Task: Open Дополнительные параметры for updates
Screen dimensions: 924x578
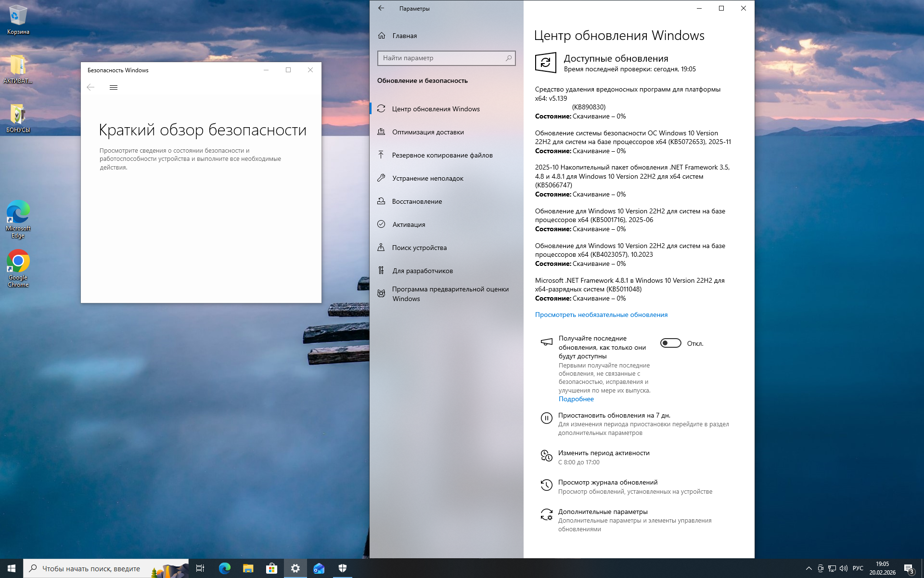Action: [603, 512]
